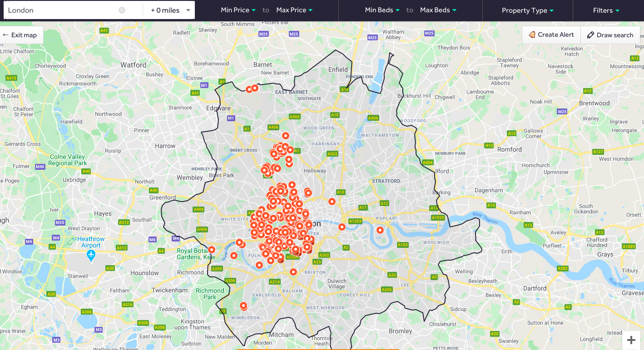Zoom in with the plus icon
This screenshot has width=644, height=350.
(631, 339)
